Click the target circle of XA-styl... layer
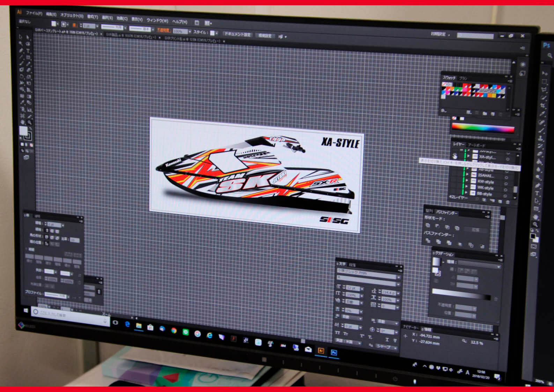 click(x=508, y=159)
